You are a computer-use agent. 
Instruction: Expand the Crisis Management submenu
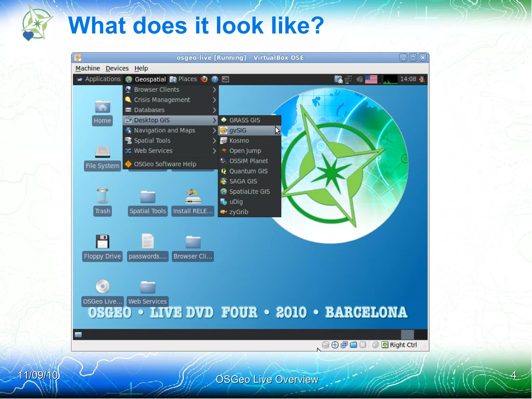point(170,100)
